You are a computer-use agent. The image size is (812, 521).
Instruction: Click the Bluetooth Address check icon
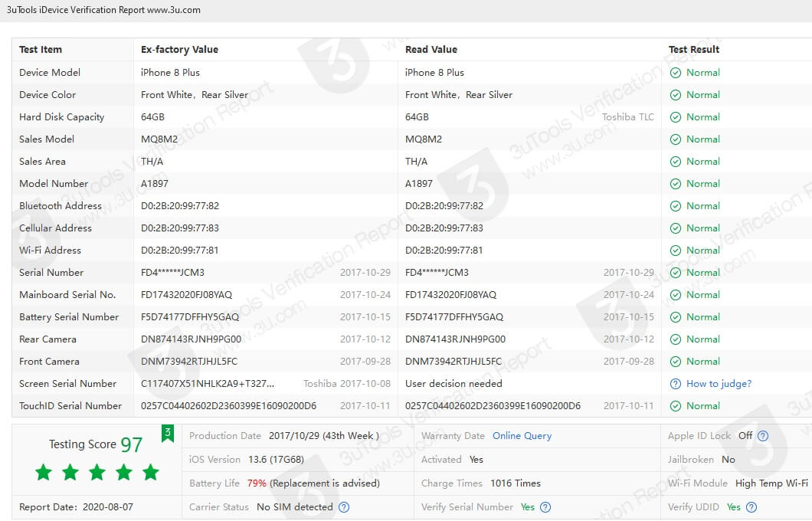pos(676,206)
